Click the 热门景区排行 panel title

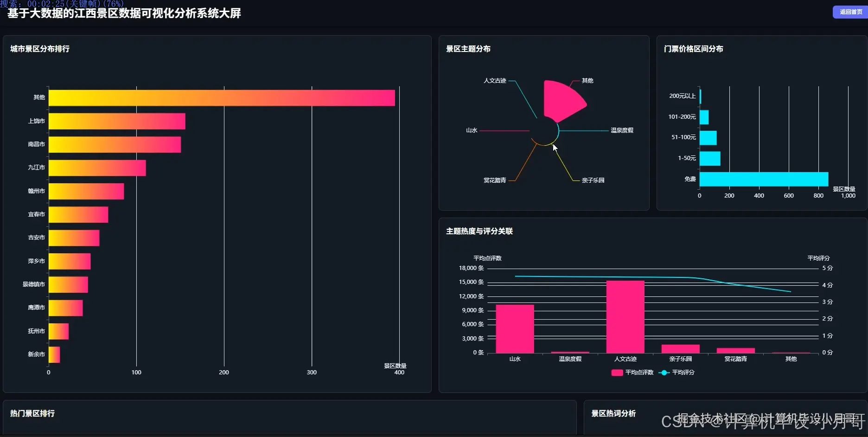pyautogui.click(x=32, y=414)
